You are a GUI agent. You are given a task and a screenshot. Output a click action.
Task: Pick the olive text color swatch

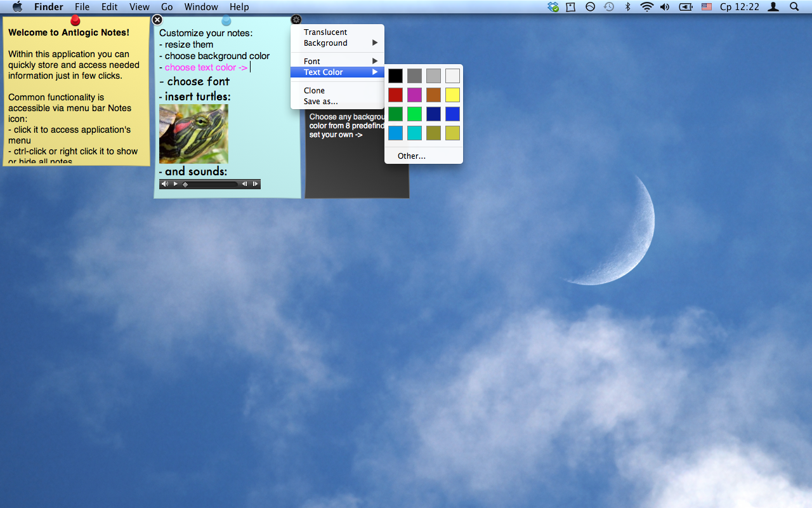tap(433, 133)
